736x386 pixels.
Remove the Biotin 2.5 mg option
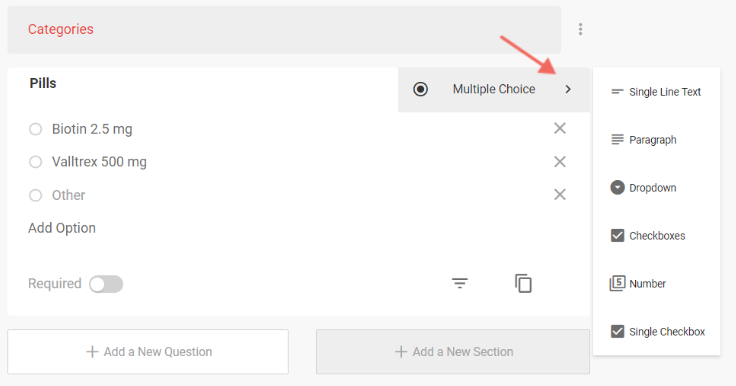point(560,128)
